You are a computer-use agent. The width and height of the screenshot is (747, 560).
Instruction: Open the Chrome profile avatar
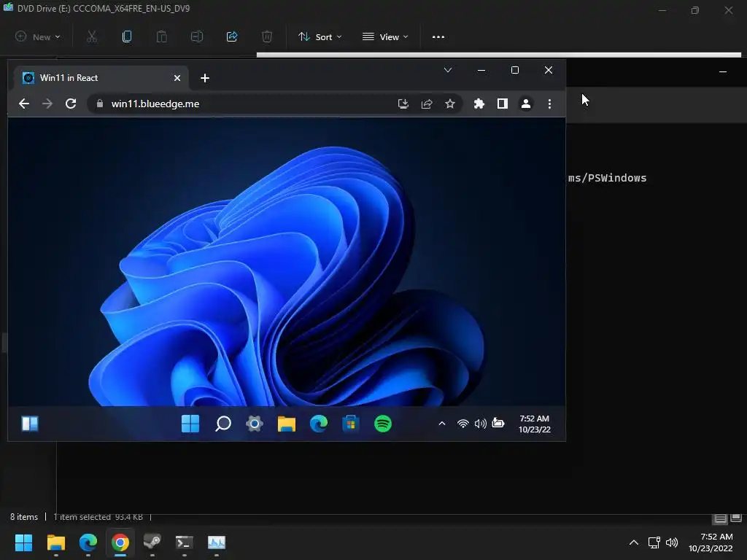pyautogui.click(x=526, y=104)
